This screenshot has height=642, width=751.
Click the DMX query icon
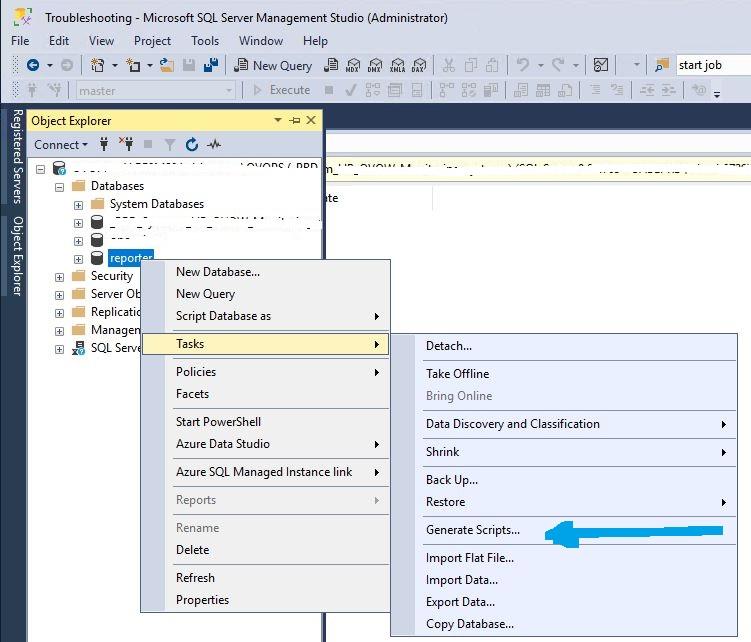click(375, 65)
